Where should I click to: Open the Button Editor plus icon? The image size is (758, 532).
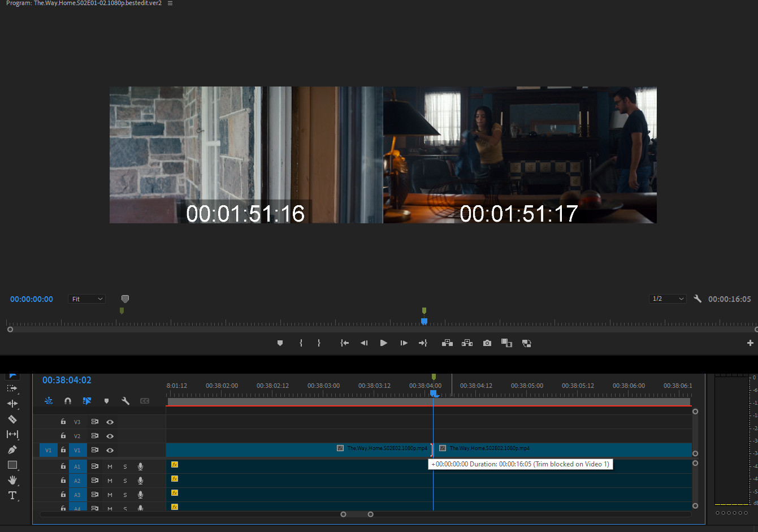[x=750, y=343]
